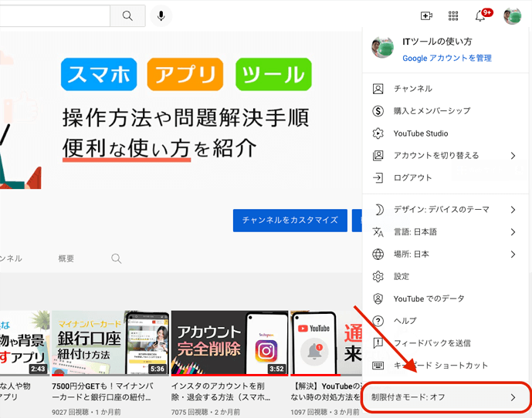Expand the 言語: 日本語 chevron
Image resolution: width=532 pixels, height=418 pixels.
[513, 232]
